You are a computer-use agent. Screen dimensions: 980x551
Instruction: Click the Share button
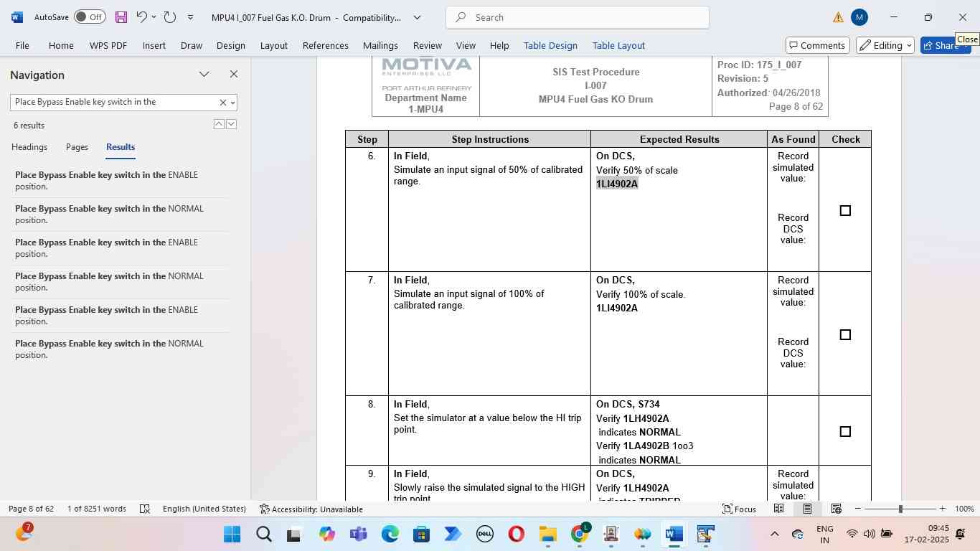(945, 45)
